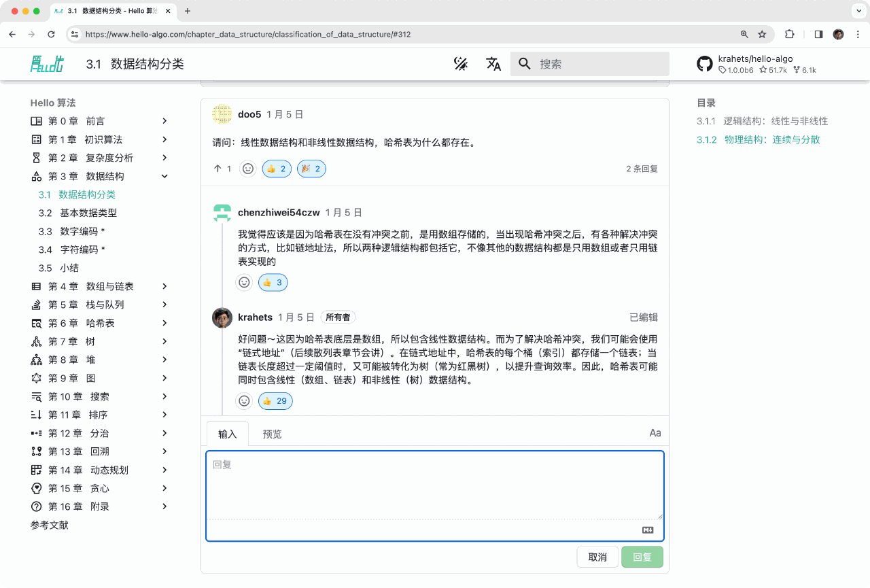Add an emoji reaction to krahets' reply

tap(244, 401)
